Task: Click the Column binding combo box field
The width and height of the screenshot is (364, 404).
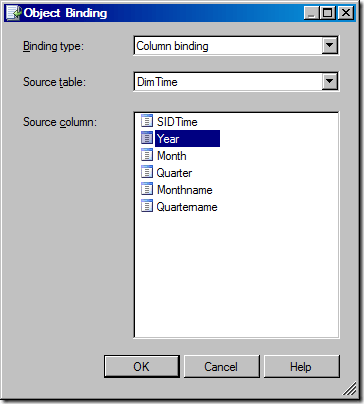Action: pyautogui.click(x=236, y=46)
